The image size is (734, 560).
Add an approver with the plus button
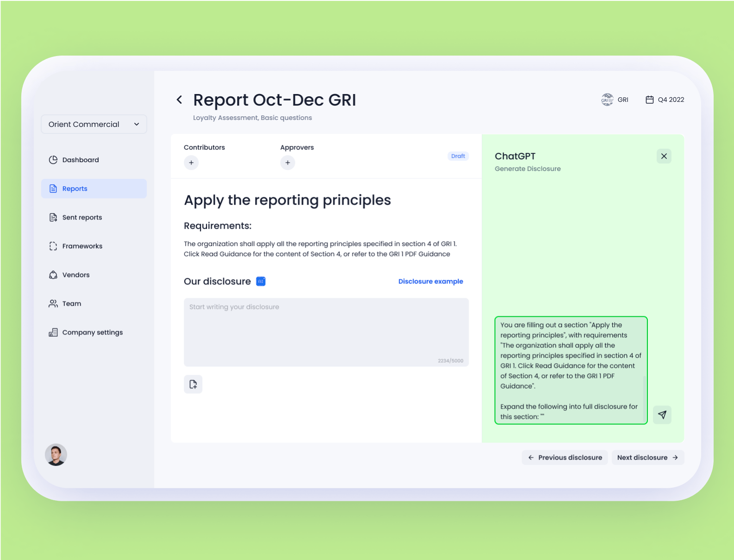coord(288,163)
